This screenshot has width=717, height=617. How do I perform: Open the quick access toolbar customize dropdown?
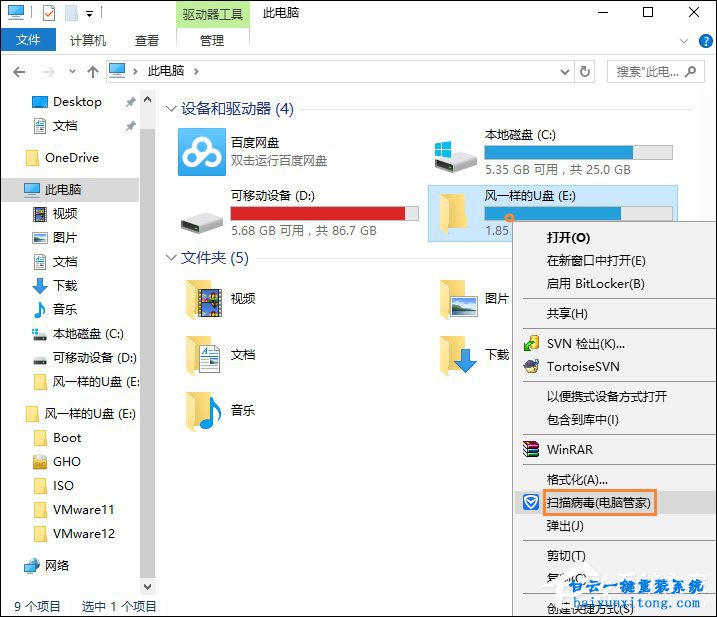coord(90,14)
